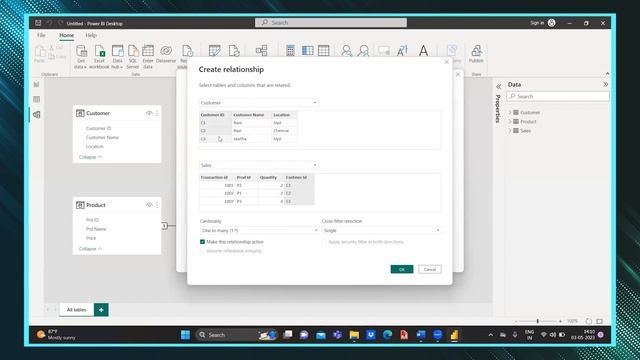
Task: Click the Manage relationships icon in ribbon
Action: 261,51
